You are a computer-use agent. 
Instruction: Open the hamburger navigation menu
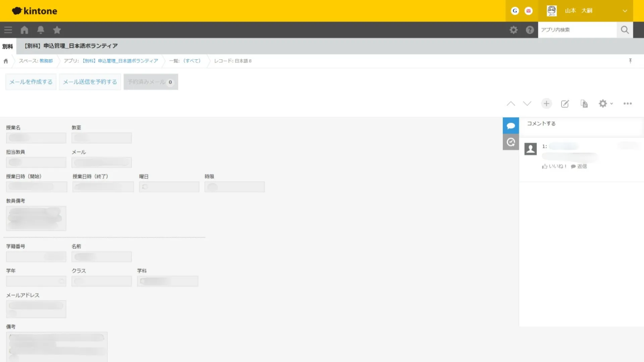[8, 30]
